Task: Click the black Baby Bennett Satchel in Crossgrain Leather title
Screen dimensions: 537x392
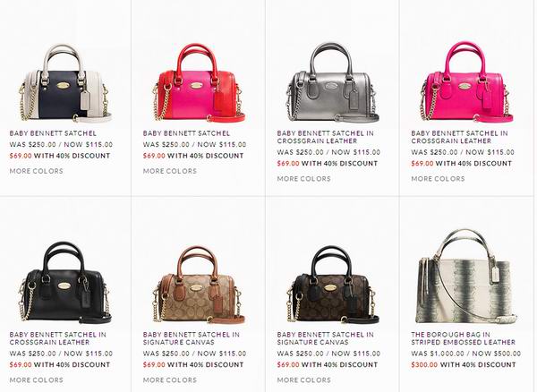Action: pos(58,338)
